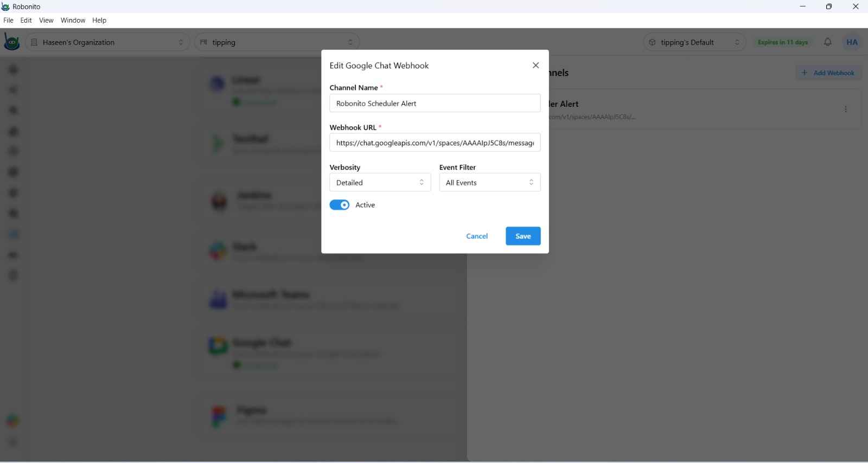Click the Add Webhook button

[x=828, y=73]
